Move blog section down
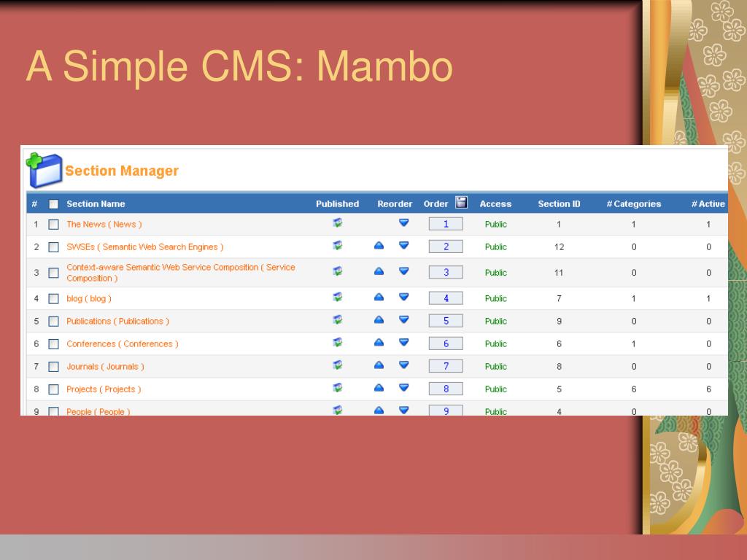Viewport: 747px width, 560px height. click(403, 297)
